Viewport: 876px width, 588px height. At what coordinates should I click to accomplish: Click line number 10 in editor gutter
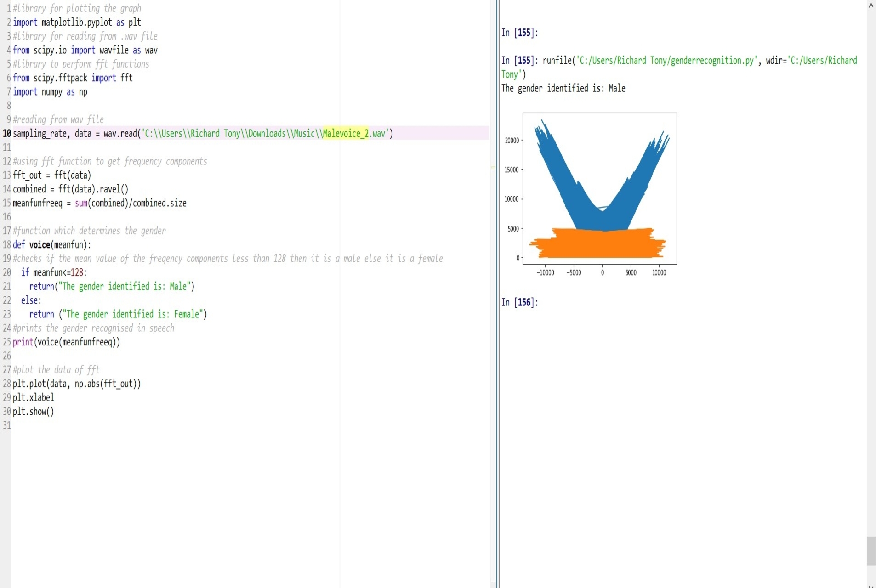(x=6, y=133)
